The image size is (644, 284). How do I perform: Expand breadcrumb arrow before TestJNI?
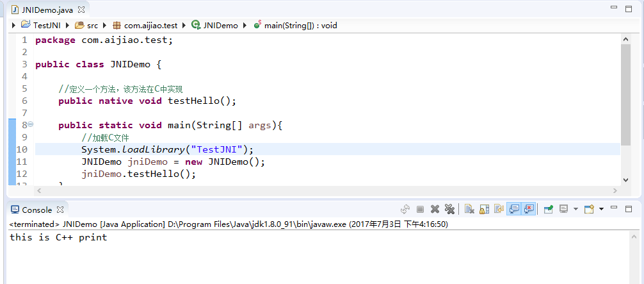13,26
